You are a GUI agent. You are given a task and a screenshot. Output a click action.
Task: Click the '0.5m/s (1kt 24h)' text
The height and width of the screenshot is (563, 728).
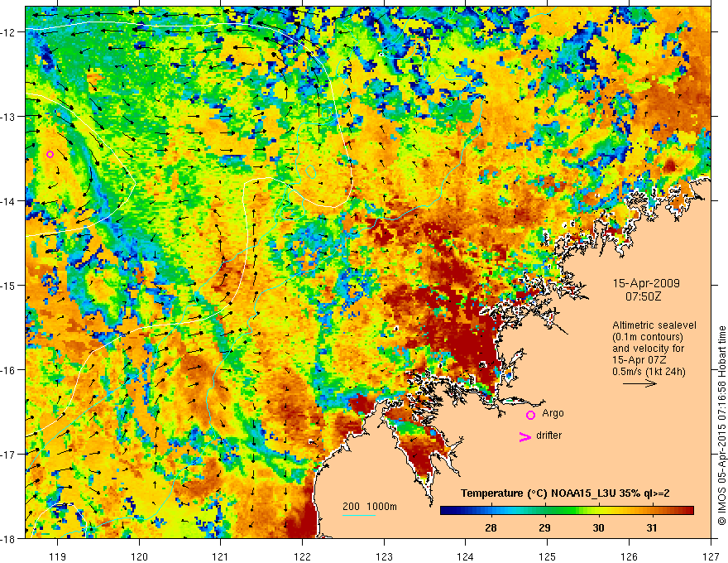click(x=649, y=372)
